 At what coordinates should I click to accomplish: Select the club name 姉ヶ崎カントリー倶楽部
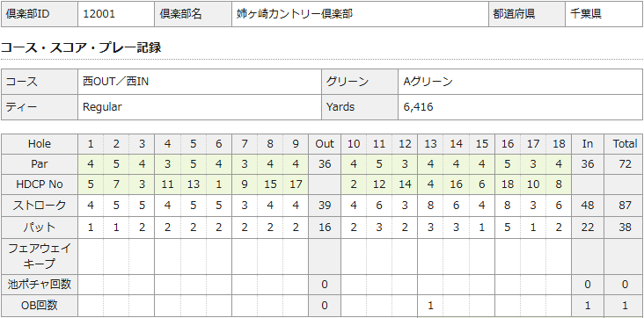click(295, 14)
